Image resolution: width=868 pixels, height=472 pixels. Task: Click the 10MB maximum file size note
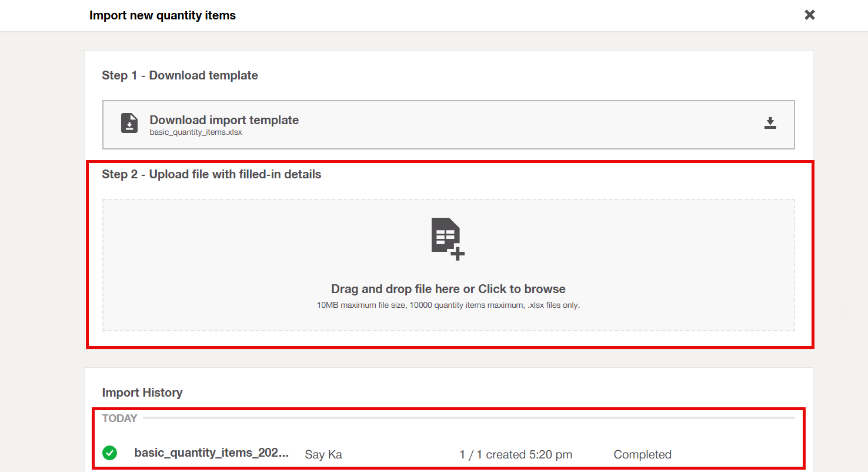[448, 305]
